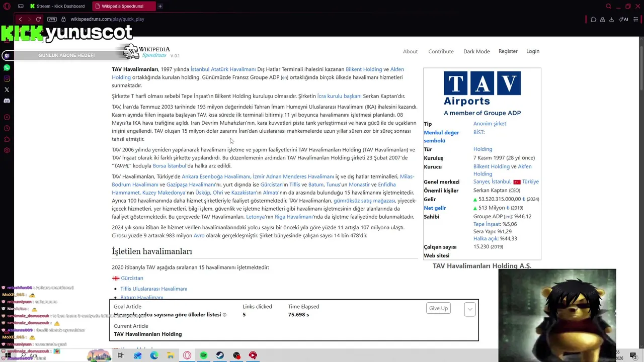Open the Opera menu logo icon
Image resolution: width=644 pixels, height=362 pixels.
[7, 6]
